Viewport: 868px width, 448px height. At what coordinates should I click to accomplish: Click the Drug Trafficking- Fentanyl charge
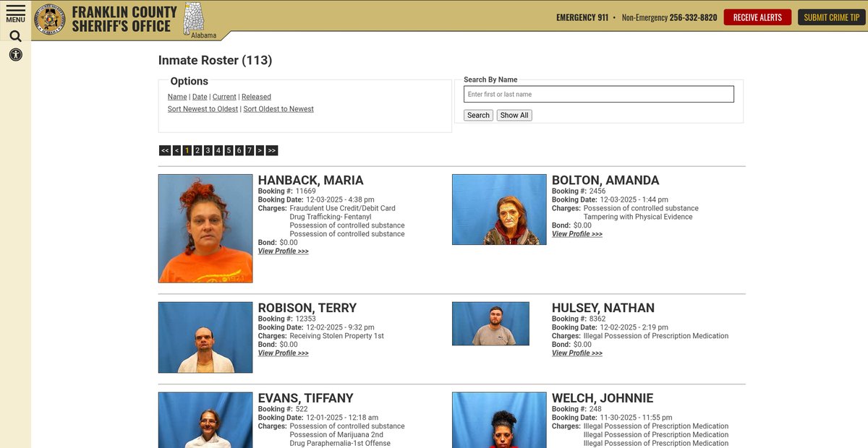[x=331, y=217]
